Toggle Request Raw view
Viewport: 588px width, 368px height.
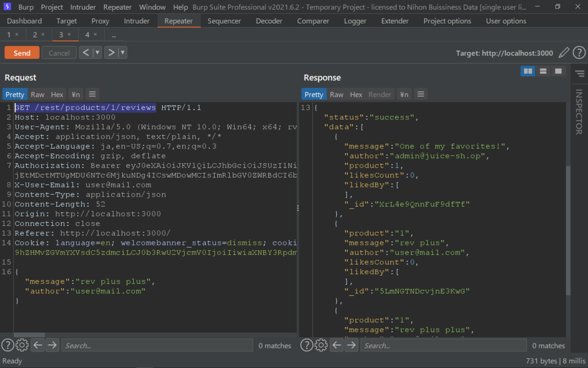tap(37, 94)
